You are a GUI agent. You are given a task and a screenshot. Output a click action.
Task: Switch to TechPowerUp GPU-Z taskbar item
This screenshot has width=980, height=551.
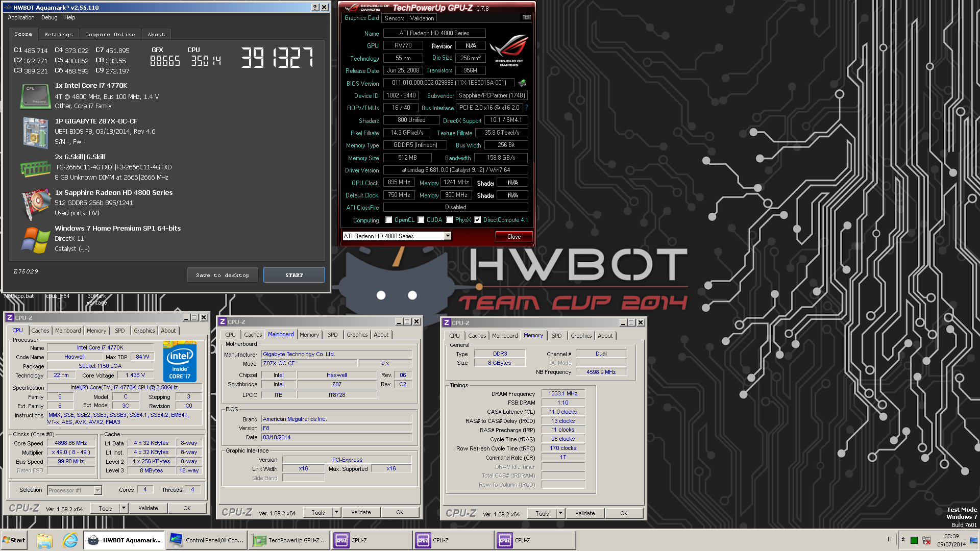pos(289,540)
